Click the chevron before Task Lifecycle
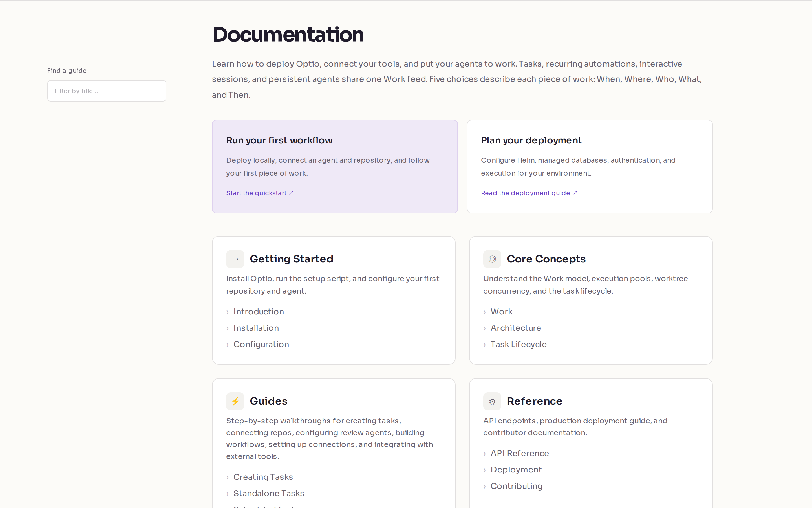The height and width of the screenshot is (508, 812). 484,345
